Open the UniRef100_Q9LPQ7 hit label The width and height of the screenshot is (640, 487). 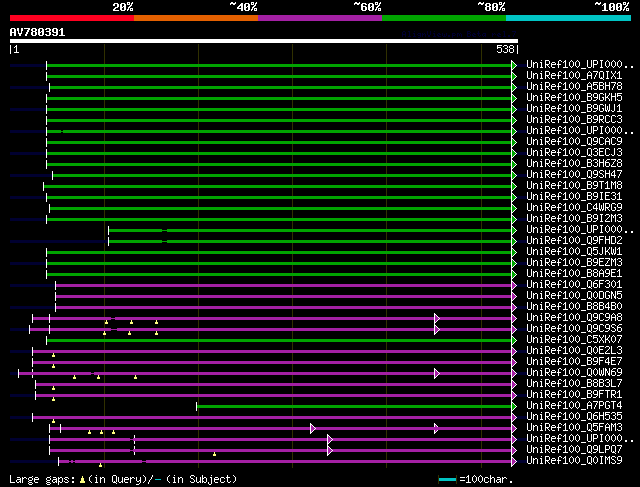click(x=574, y=450)
